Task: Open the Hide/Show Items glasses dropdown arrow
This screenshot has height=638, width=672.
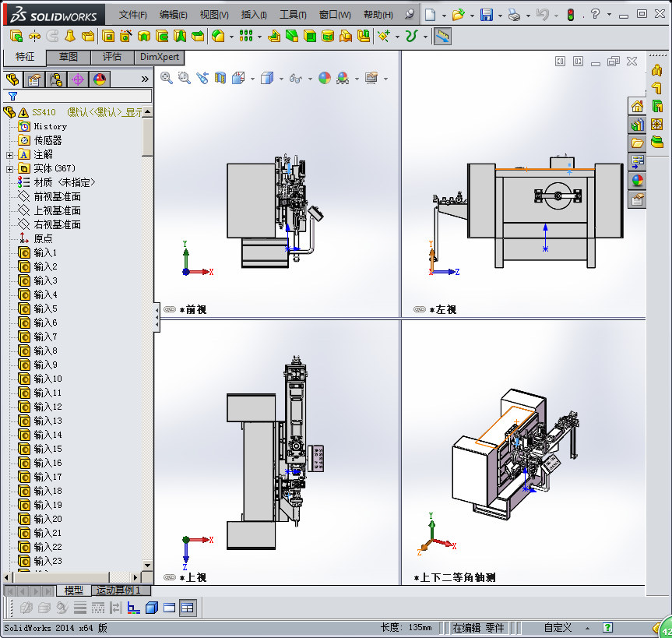Action: coord(310,79)
